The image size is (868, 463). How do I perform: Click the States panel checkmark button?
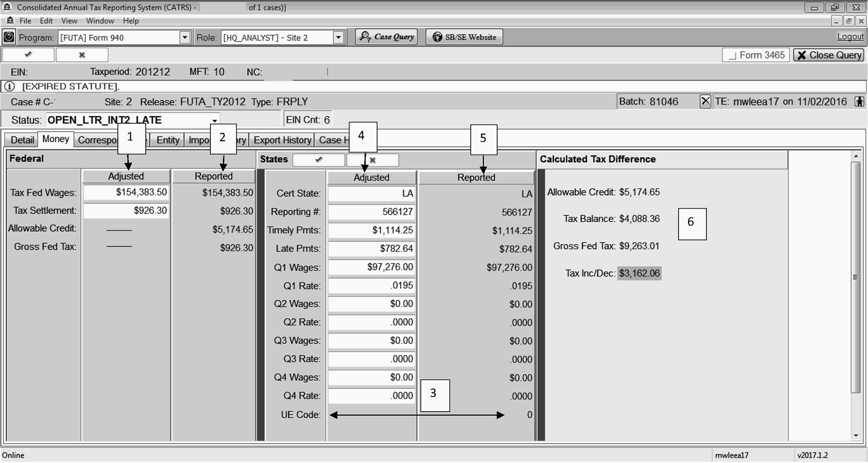click(x=318, y=160)
